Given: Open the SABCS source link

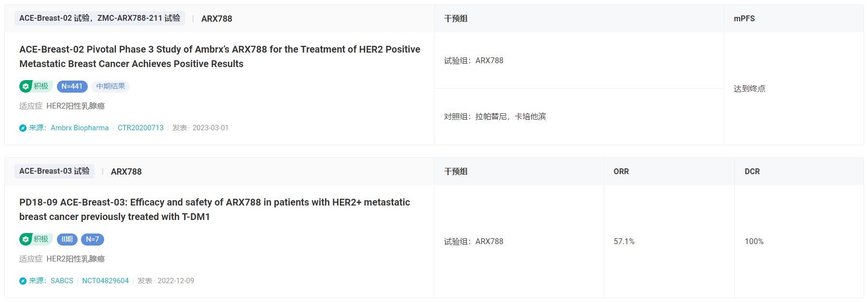Looking at the screenshot, I should coord(62,281).
